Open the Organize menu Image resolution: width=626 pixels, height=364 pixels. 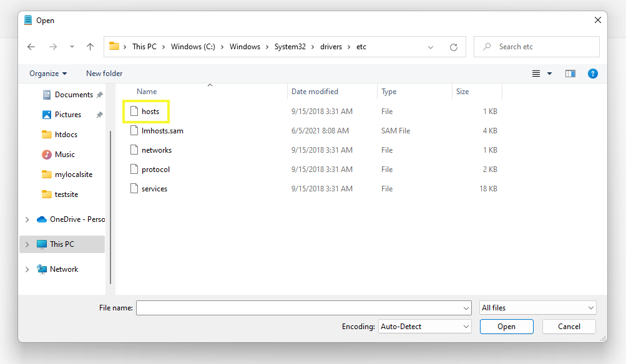point(48,74)
